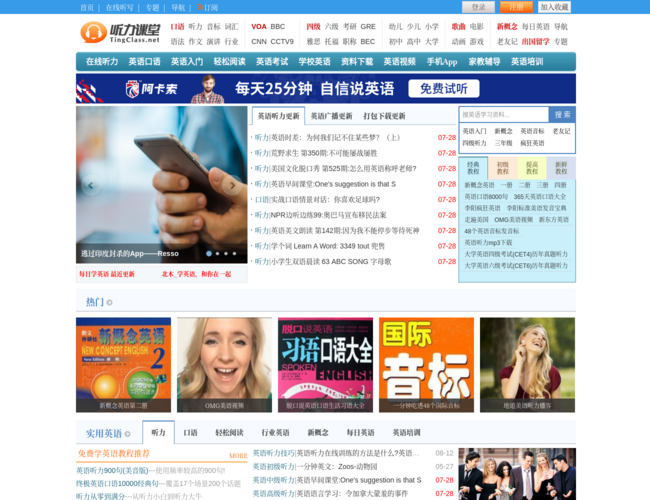Open 在线听写 in the top bar
Image resolution: width=650 pixels, height=500 pixels.
pyautogui.click(x=119, y=7)
